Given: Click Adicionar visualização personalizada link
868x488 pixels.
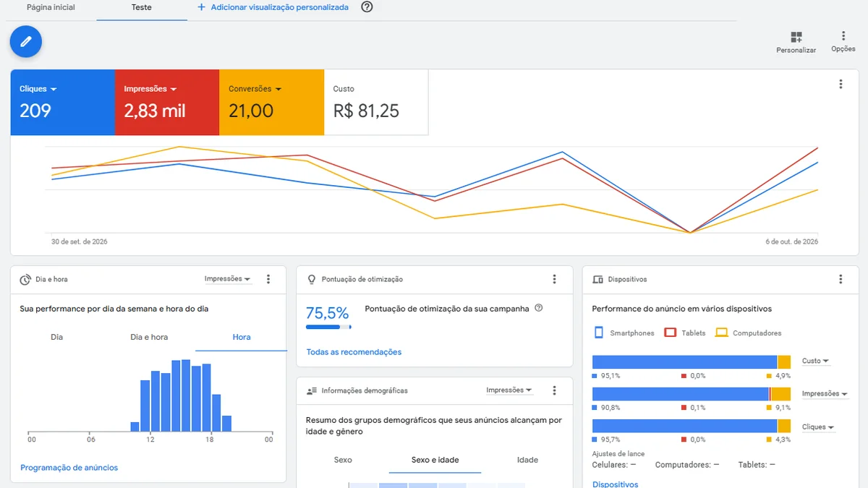Looking at the screenshot, I should coord(279,7).
